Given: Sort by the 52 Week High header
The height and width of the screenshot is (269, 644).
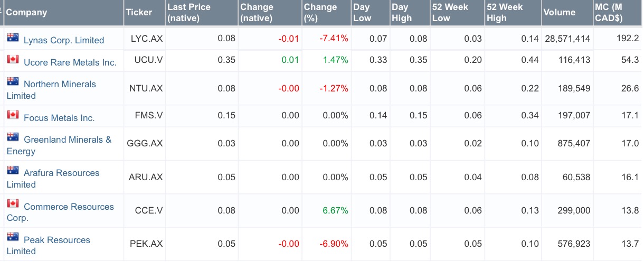Looking at the screenshot, I should (x=504, y=12).
